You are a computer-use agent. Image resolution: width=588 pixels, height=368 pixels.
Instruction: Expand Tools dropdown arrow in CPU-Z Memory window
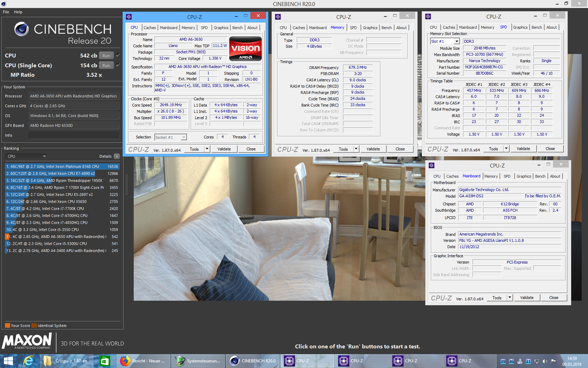click(356, 149)
